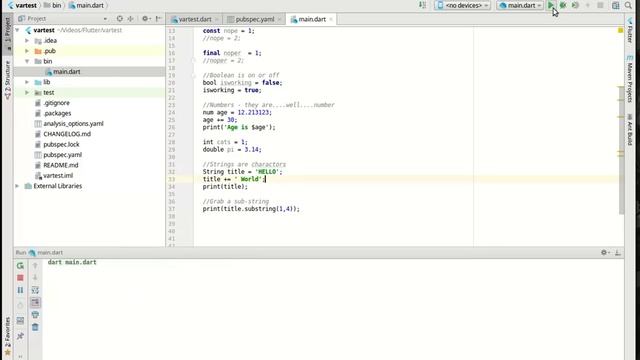Viewport: 640px width, 360px height.
Task: Expand the .pub folder
Action: point(27,51)
